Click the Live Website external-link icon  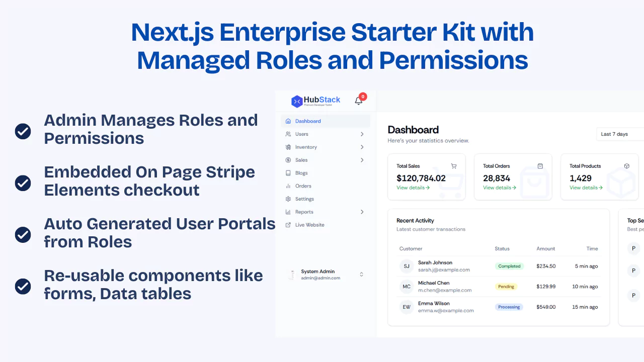pos(289,225)
